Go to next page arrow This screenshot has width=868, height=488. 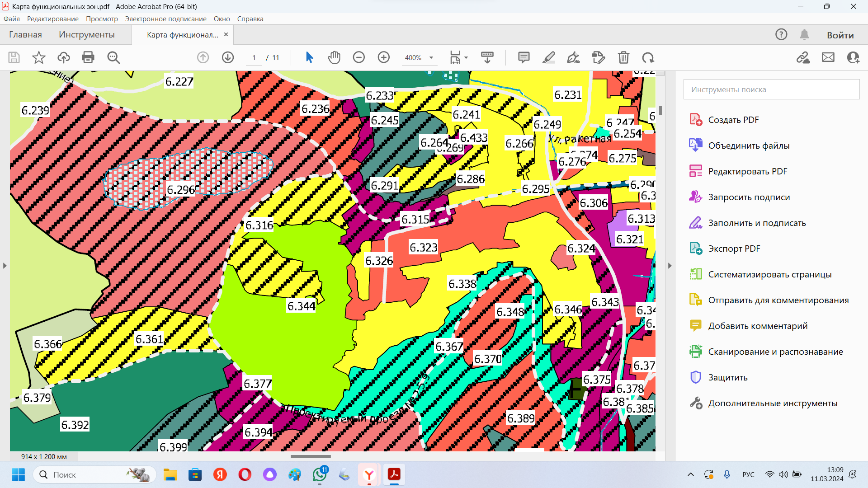pyautogui.click(x=228, y=57)
